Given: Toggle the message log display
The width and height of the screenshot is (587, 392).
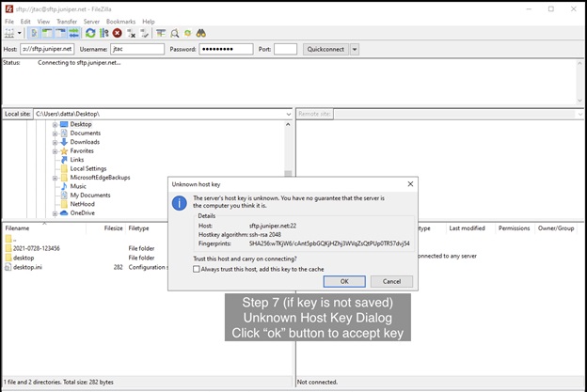Looking at the screenshot, I should coord(34,33).
